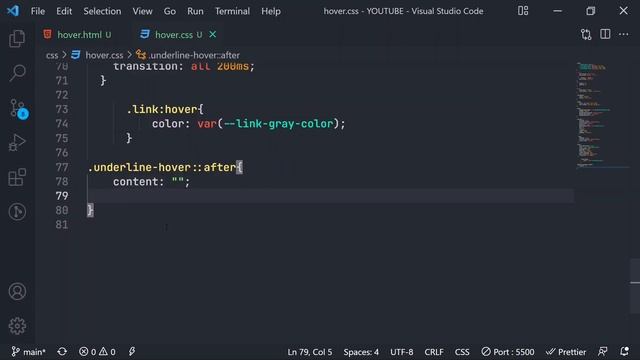Open the Problems errors and warnings indicator
The width and height of the screenshot is (640, 360).
click(97, 351)
